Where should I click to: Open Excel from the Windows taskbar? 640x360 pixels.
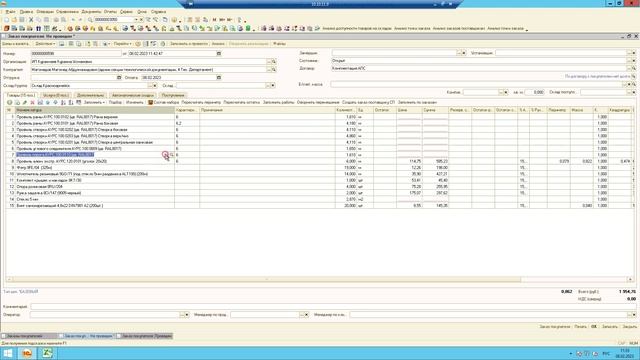(47, 353)
